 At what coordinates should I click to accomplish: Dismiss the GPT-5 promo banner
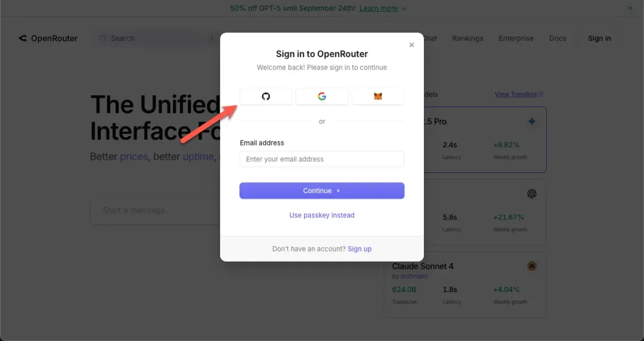630,8
